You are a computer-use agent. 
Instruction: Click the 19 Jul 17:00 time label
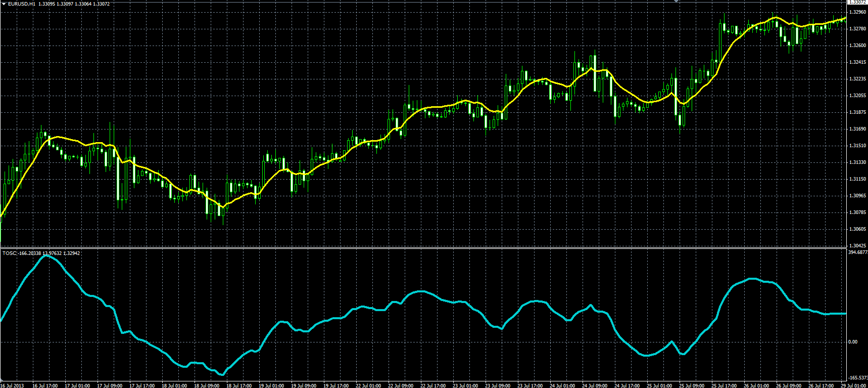coord(336,385)
